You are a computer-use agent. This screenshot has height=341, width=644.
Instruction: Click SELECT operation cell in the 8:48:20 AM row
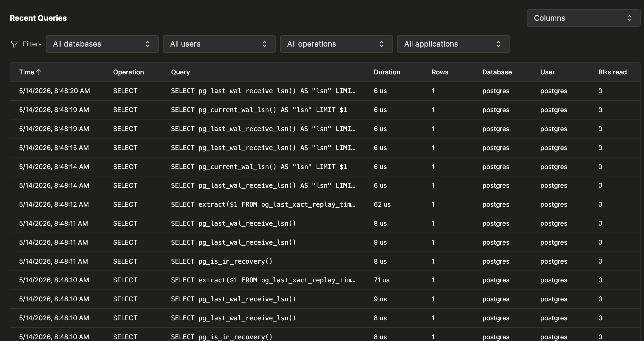(125, 91)
